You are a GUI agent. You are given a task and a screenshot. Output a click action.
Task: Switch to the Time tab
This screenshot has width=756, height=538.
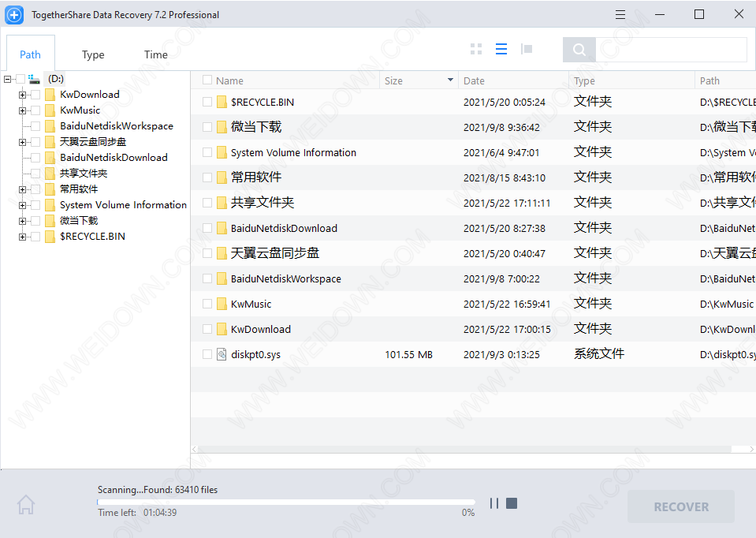(x=156, y=54)
